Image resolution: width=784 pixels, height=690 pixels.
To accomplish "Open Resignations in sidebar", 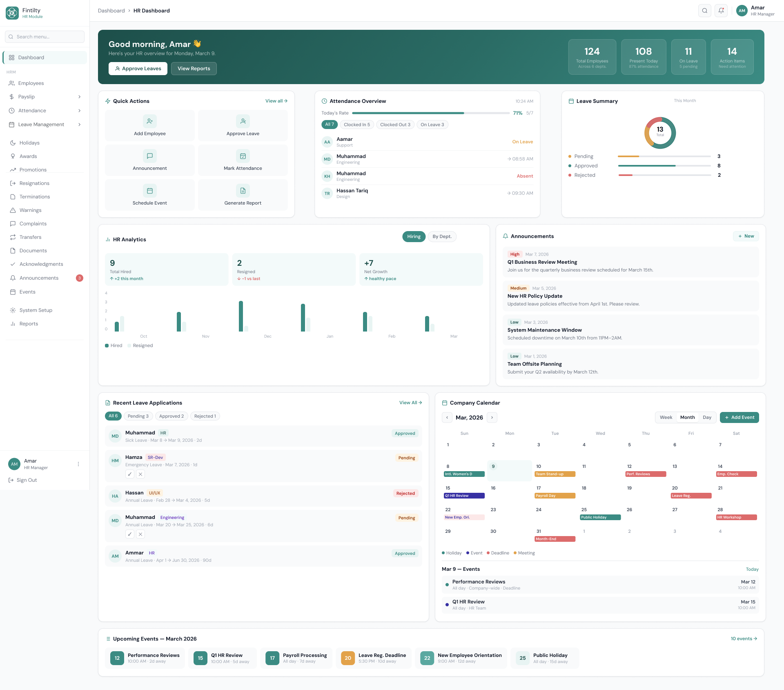I will pyautogui.click(x=45, y=183).
